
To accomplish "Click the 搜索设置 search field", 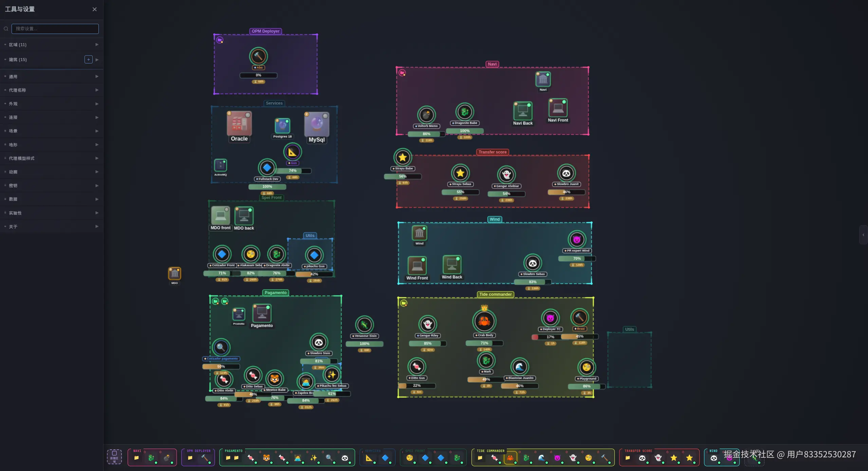I will [x=55, y=29].
